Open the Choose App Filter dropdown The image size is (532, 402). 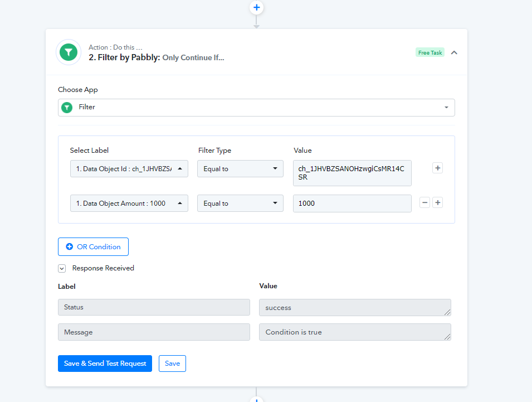(256, 107)
